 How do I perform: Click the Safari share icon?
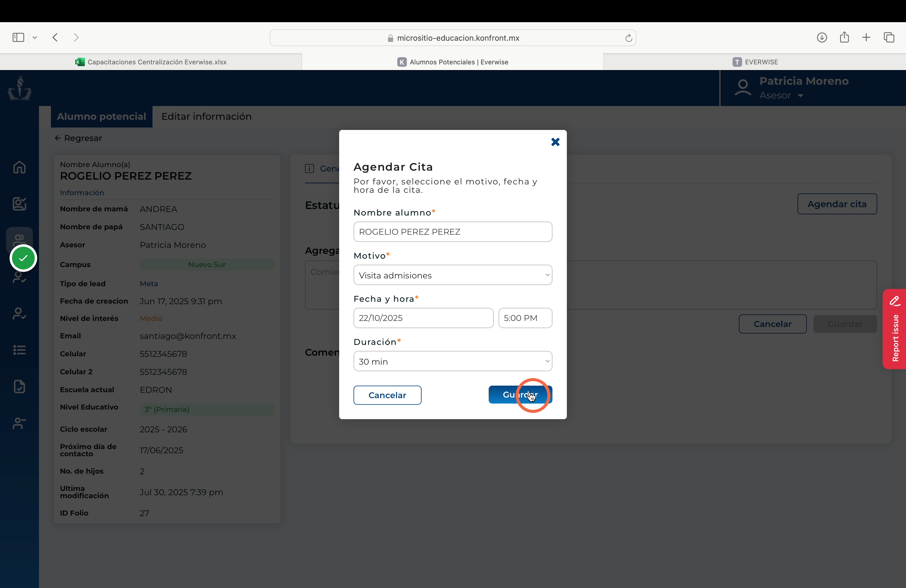coord(844,37)
